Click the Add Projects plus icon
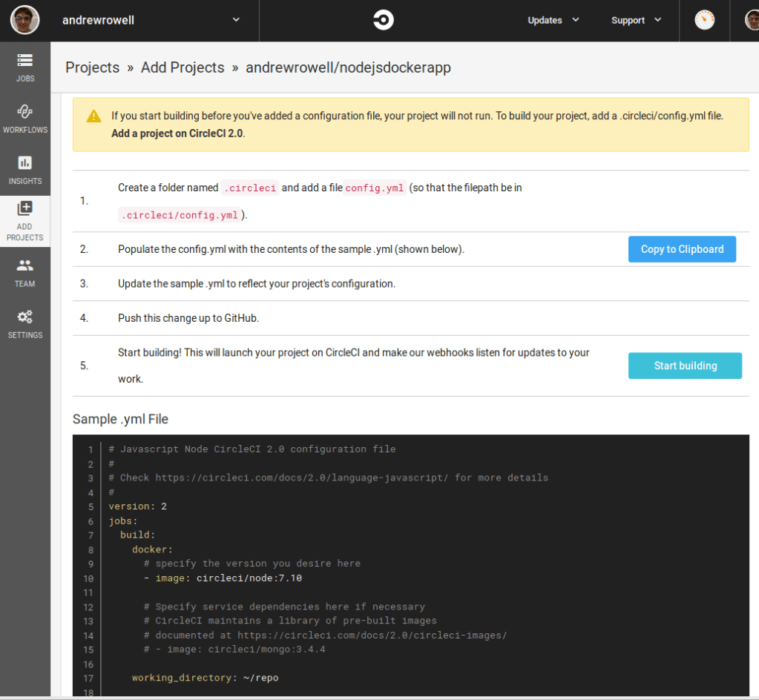This screenshot has width=759, height=700. pos(25,209)
